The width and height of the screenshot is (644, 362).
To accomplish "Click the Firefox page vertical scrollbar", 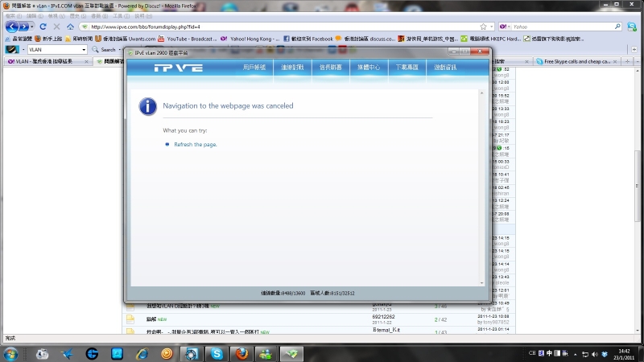I will (x=638, y=187).
